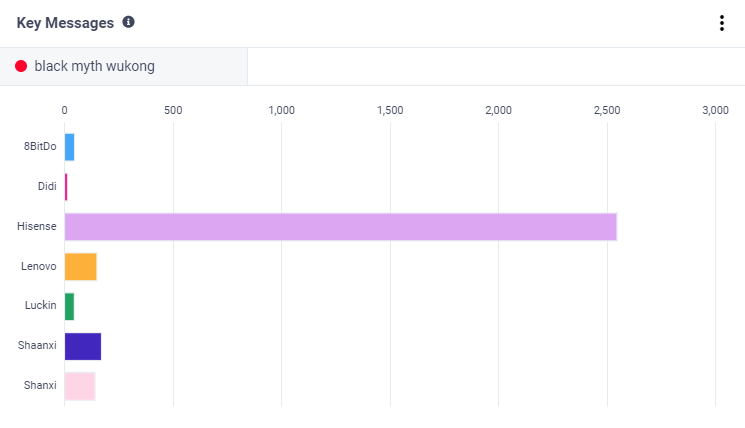The image size is (745, 428).
Task: Click the 8BitDo axis label
Action: pyautogui.click(x=40, y=147)
